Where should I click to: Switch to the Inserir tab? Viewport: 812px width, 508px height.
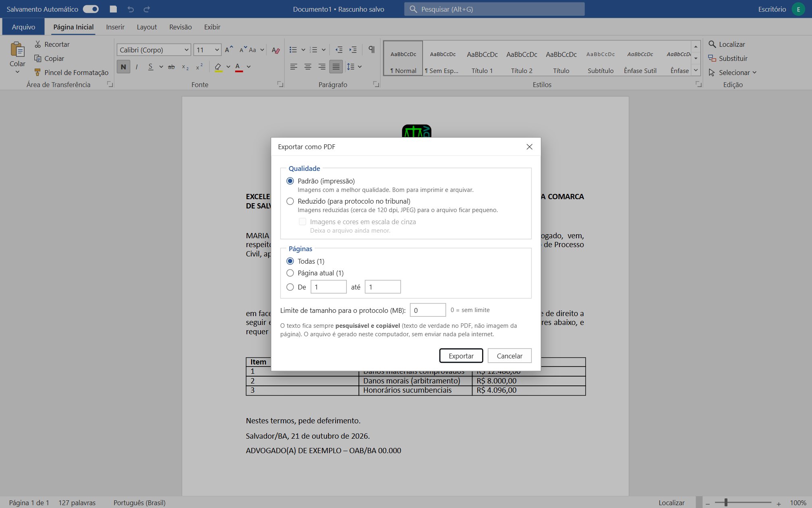pyautogui.click(x=115, y=27)
